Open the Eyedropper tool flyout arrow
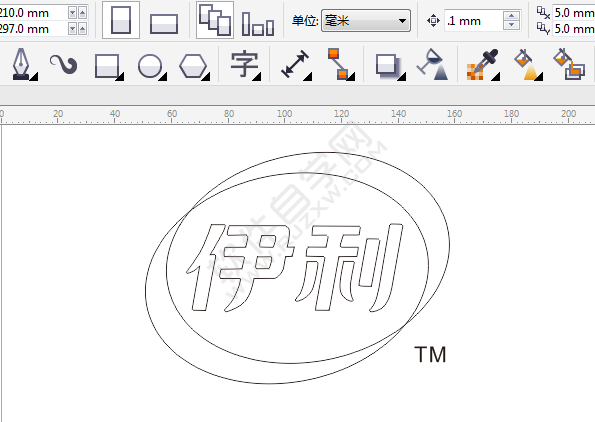Image resolution: width=595 pixels, height=422 pixels. coord(496,77)
